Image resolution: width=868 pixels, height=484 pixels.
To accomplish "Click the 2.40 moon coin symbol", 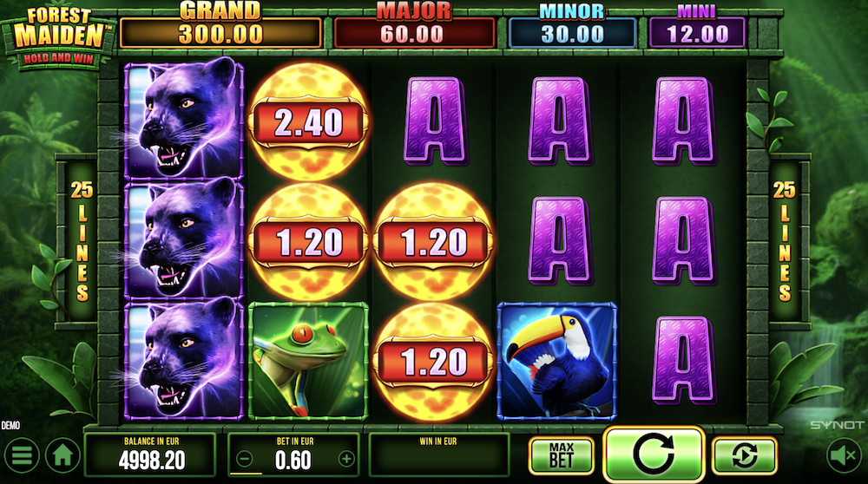I will tap(308, 121).
